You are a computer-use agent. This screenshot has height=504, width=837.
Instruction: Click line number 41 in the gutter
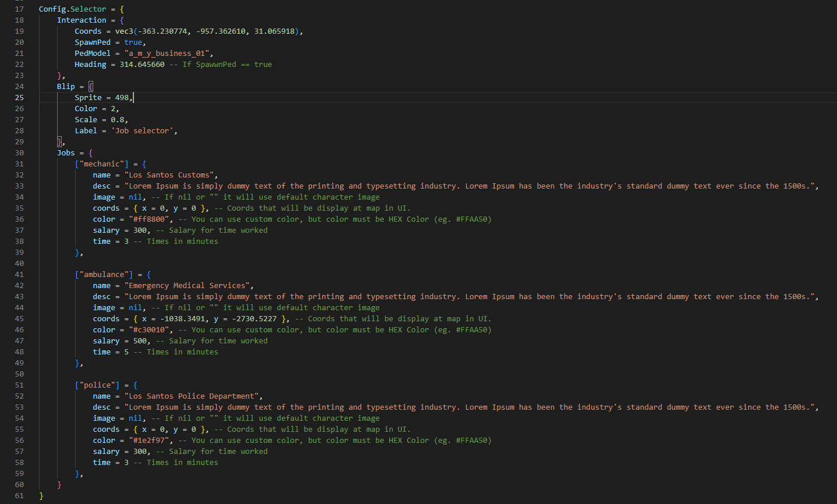(19, 275)
